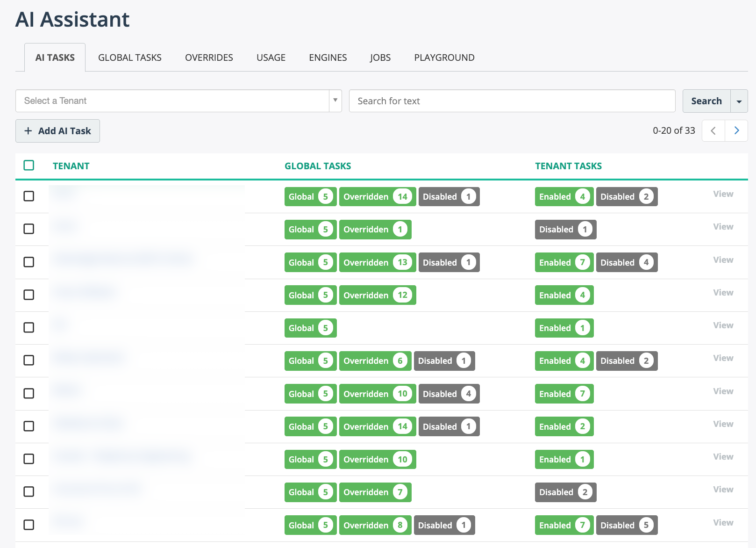Switch to the Global Tasks tab
Viewport: 756px width, 548px height.
(129, 58)
